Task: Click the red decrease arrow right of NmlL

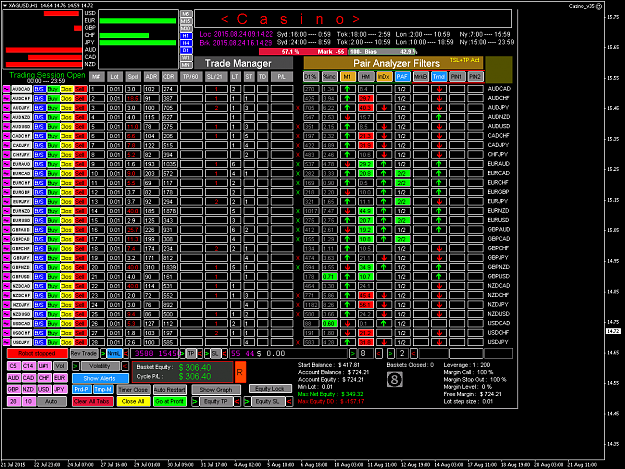Action: pyautogui.click(x=126, y=353)
